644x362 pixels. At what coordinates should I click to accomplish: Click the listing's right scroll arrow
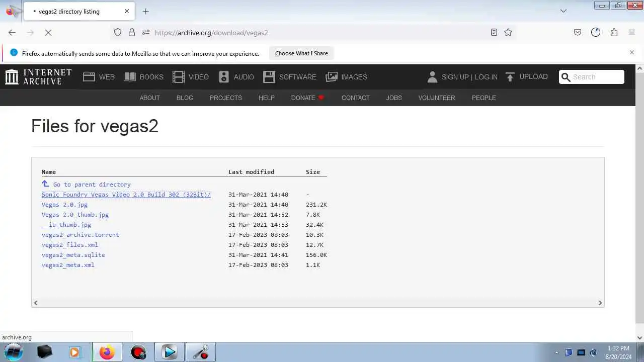(600, 303)
